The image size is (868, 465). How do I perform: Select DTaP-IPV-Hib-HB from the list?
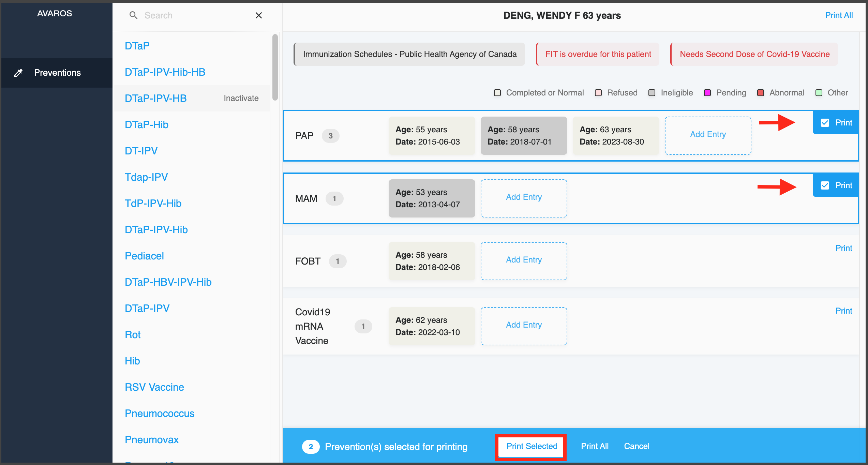point(165,72)
